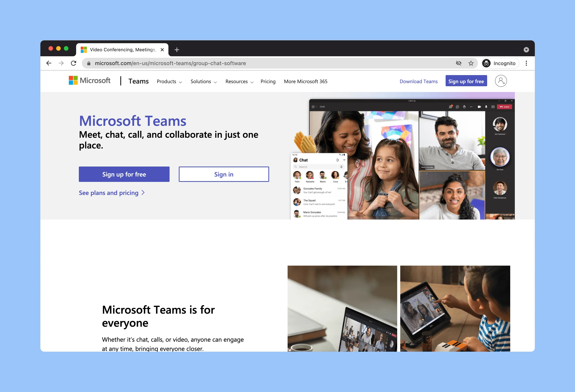Click the Search field in the Chat panel
Screen dimensions: 575x392
pos(316,167)
